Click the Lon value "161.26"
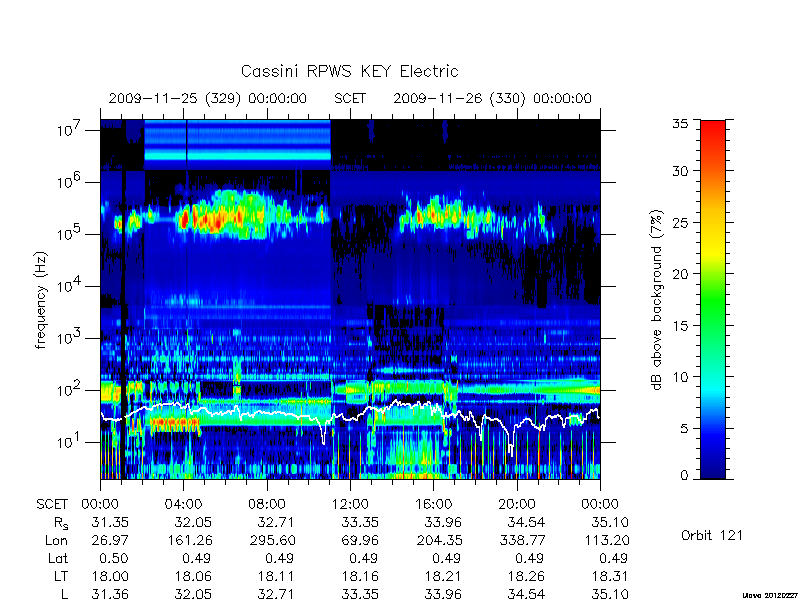 click(190, 540)
